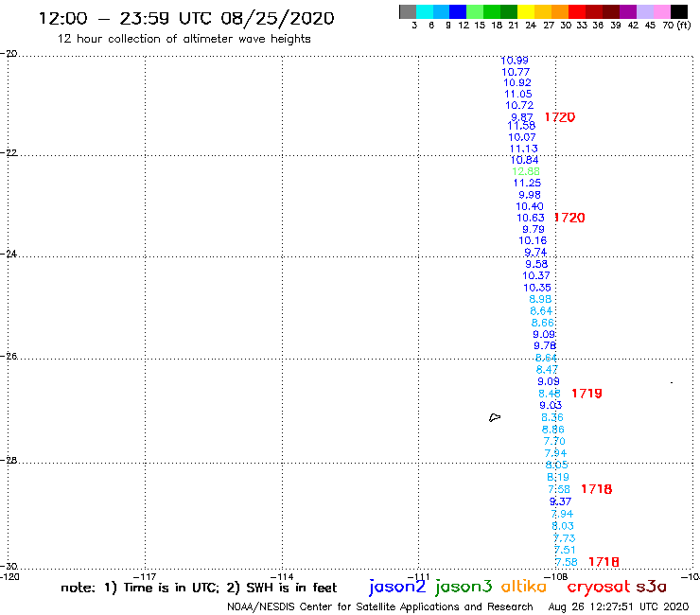Click the wave height value 8.66

pyautogui.click(x=542, y=323)
